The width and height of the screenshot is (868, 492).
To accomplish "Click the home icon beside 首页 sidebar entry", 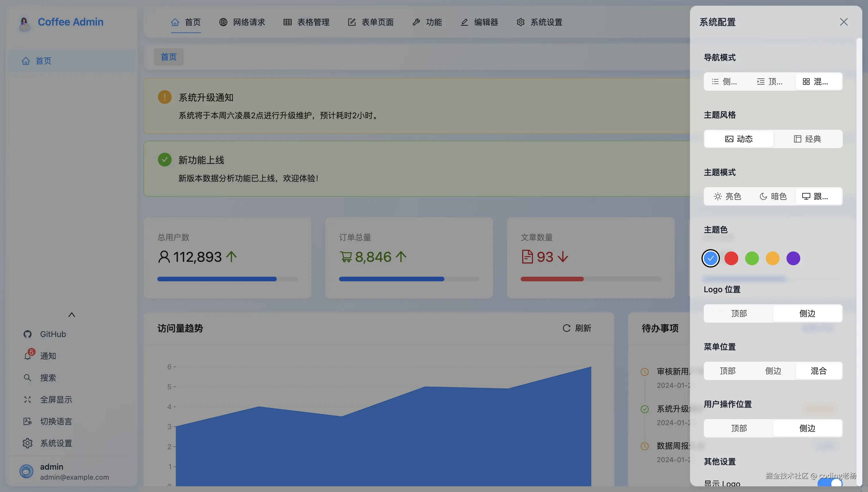I will 26,61.
